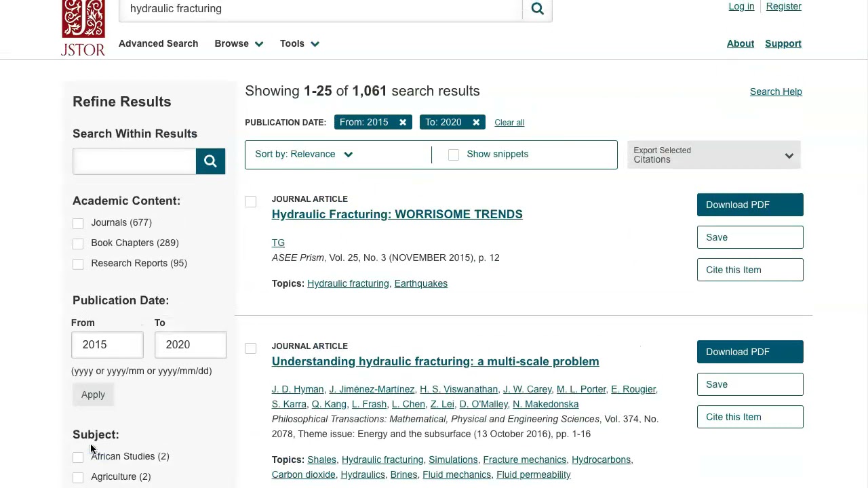
Task: Remove the From: 2015 filter
Action: pos(403,123)
